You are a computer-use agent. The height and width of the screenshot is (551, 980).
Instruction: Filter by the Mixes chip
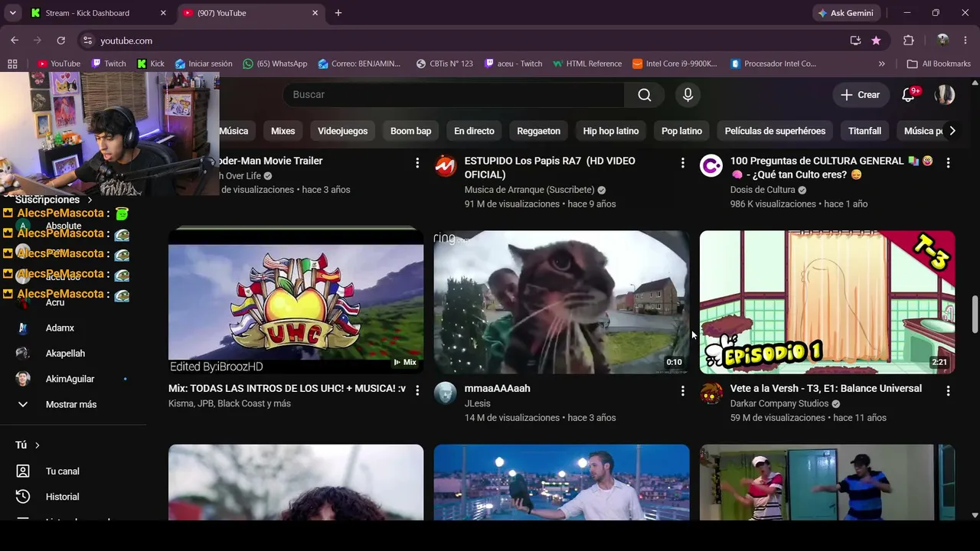(x=283, y=131)
